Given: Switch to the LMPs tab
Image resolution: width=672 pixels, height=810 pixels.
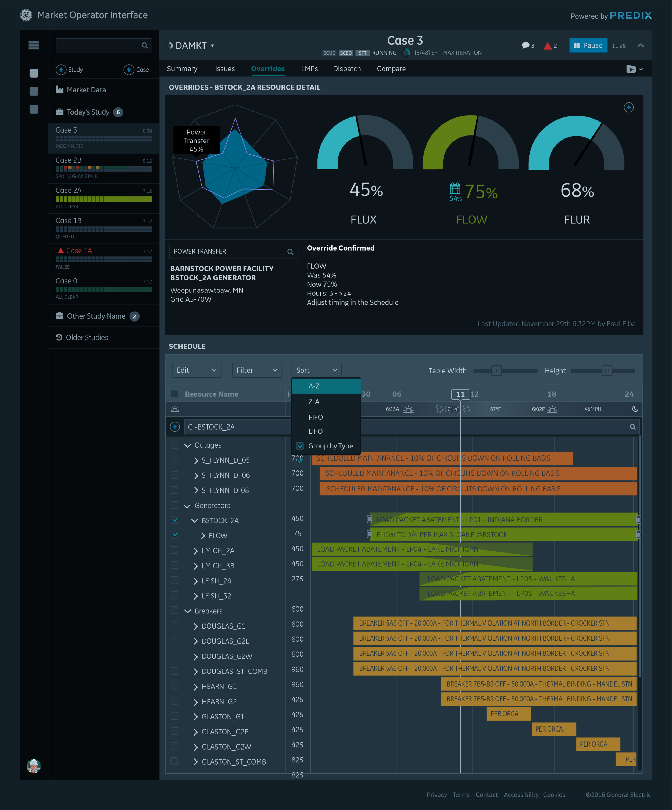Looking at the screenshot, I should pyautogui.click(x=309, y=69).
